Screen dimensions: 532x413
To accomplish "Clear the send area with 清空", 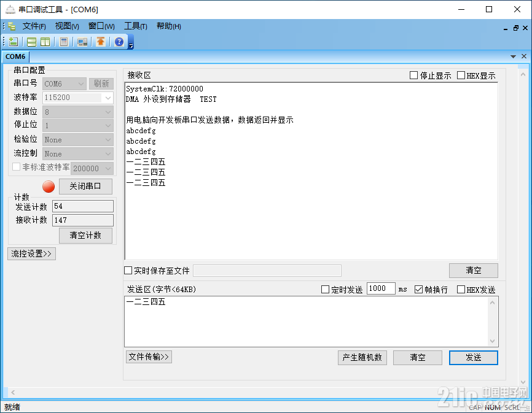I will (418, 357).
